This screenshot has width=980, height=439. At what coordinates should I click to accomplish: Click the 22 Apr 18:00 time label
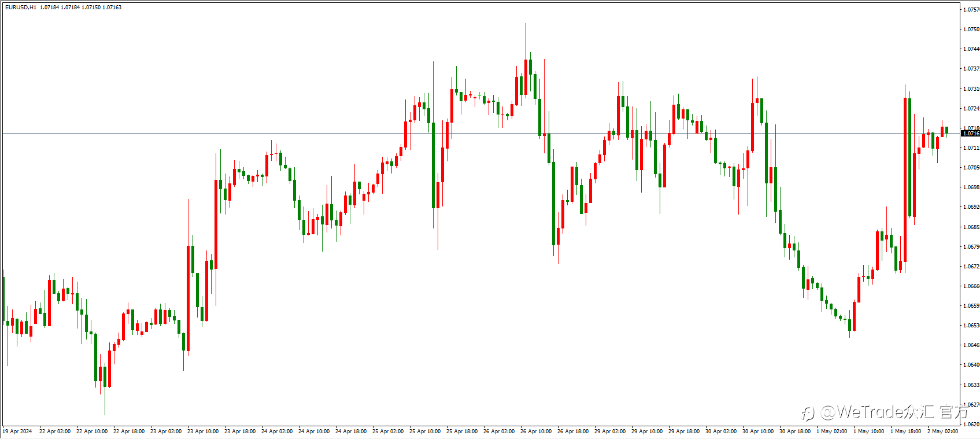(129, 431)
